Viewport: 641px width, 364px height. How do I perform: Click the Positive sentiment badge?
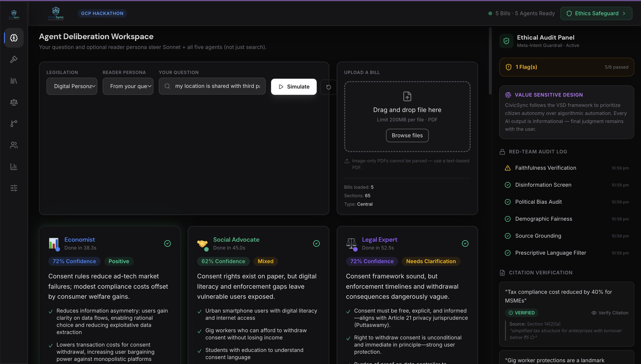point(119,261)
